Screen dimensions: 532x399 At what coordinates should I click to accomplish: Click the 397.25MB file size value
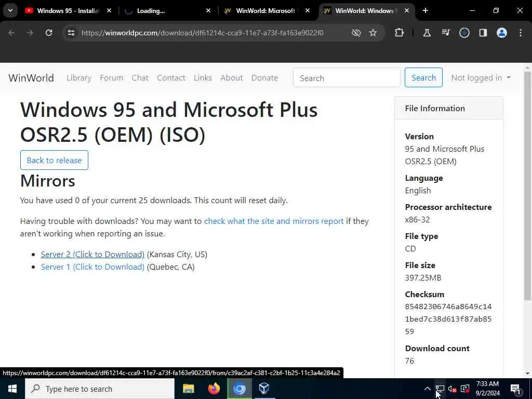423,278
